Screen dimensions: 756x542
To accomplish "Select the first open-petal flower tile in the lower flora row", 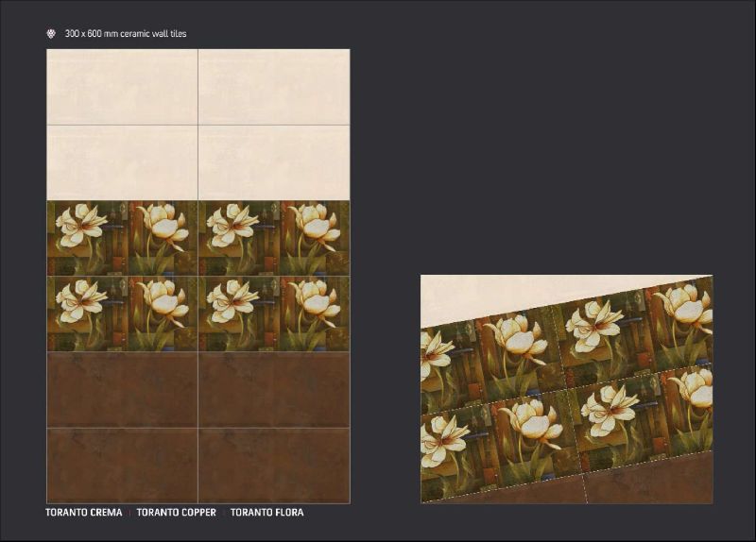I will (85, 313).
